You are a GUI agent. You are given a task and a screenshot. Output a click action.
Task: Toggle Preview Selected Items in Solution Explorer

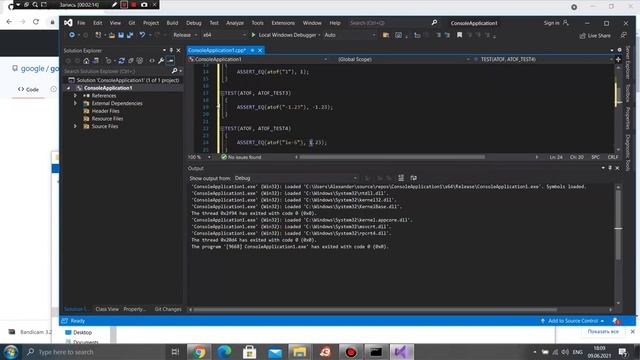tap(170, 61)
